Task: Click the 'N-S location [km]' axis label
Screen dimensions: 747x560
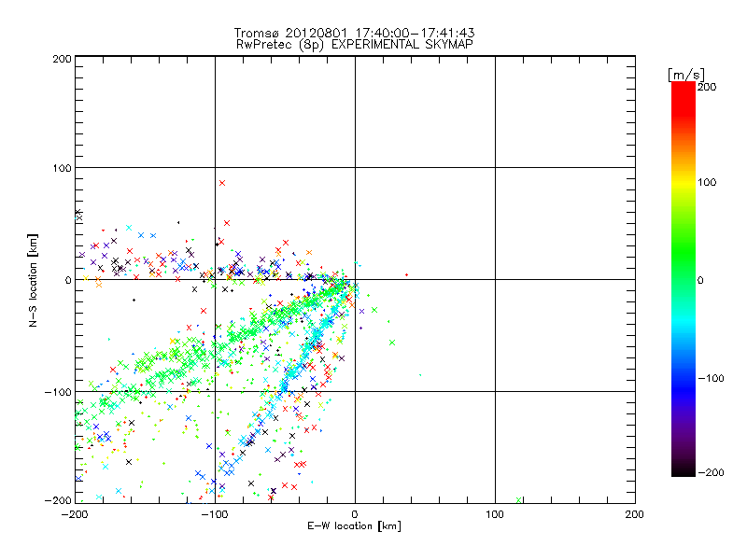Action: tap(33, 280)
